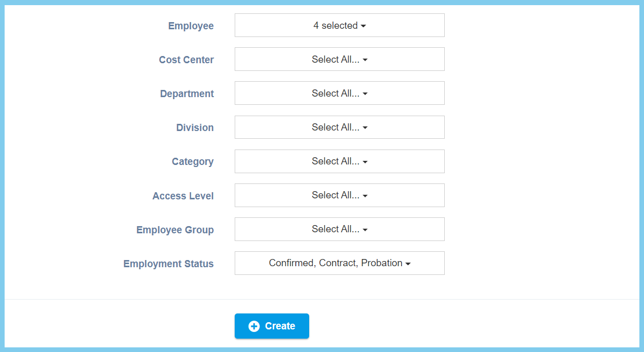Click the plus icon on Create button
644x352 pixels.
254,326
